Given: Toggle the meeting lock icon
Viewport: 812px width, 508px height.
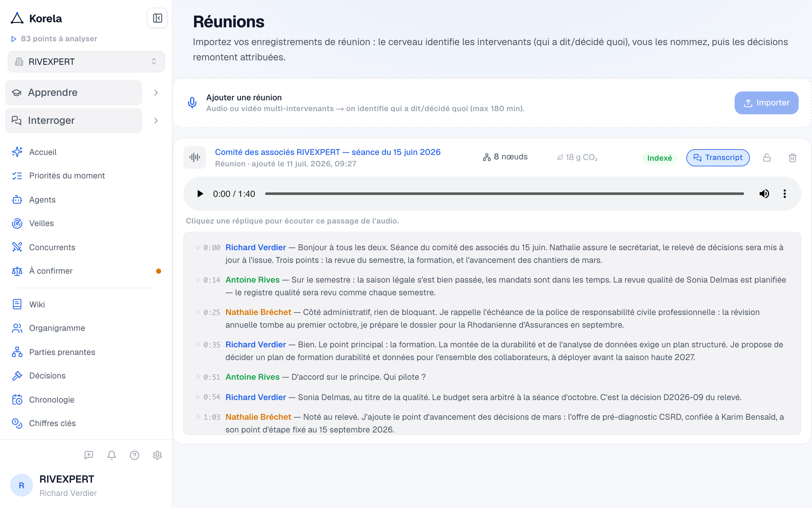Looking at the screenshot, I should (x=767, y=157).
